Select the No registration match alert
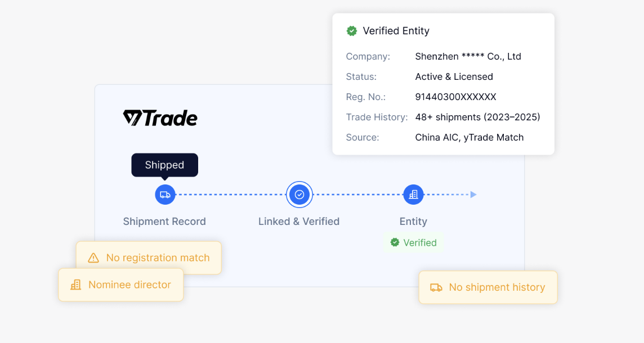 click(149, 258)
